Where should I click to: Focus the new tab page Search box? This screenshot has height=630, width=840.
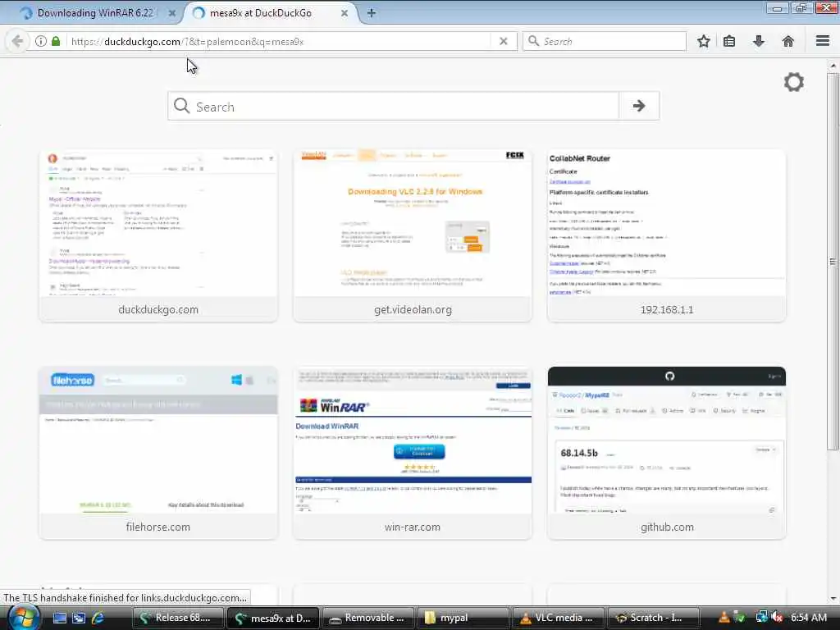[393, 106]
